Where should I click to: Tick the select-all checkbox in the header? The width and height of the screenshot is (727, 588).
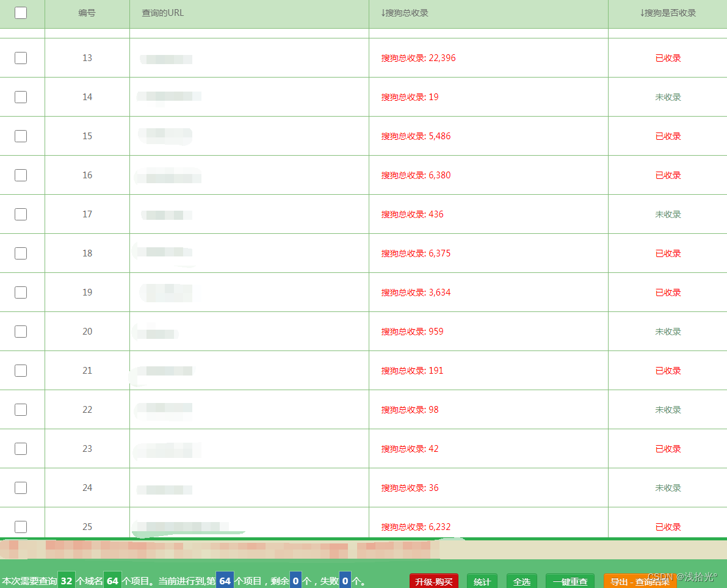tap(21, 13)
